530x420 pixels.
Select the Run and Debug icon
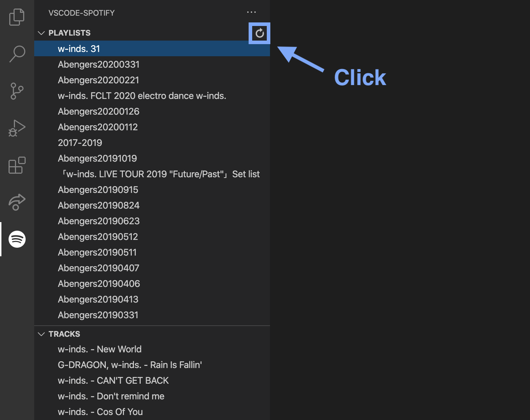point(16,128)
